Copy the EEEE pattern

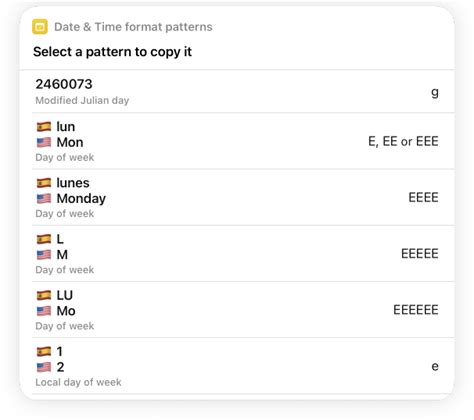pos(423,197)
